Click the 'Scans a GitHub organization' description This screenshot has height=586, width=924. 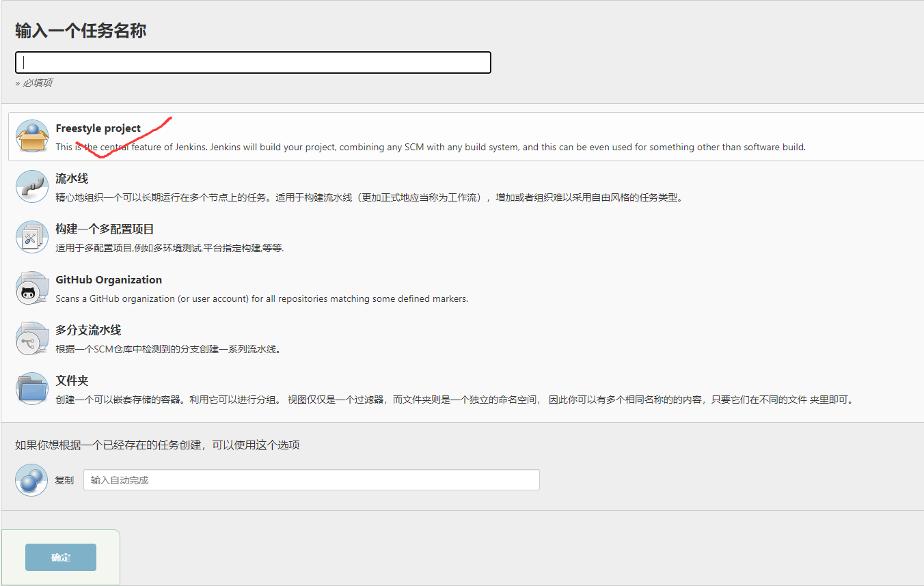pos(262,298)
